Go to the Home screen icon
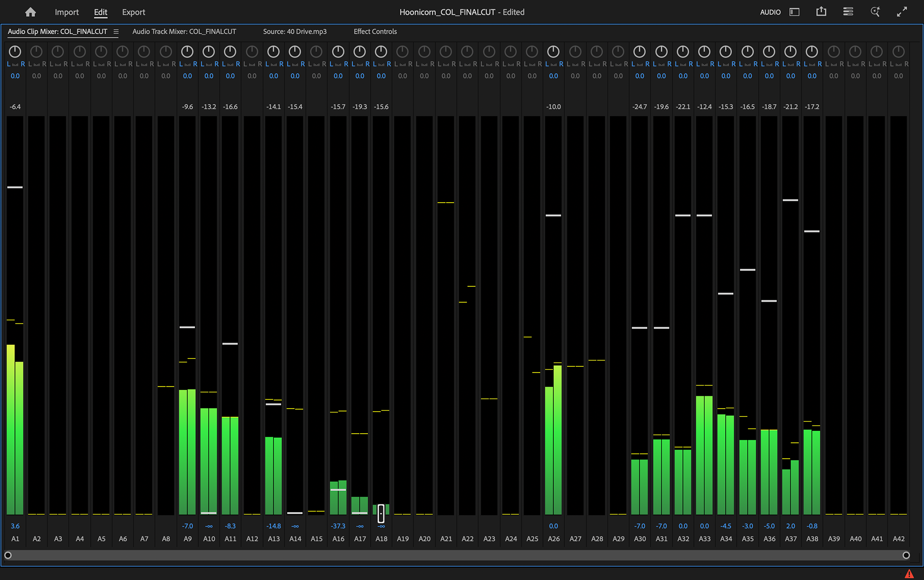Screen dimensions: 924x580 (x=30, y=12)
